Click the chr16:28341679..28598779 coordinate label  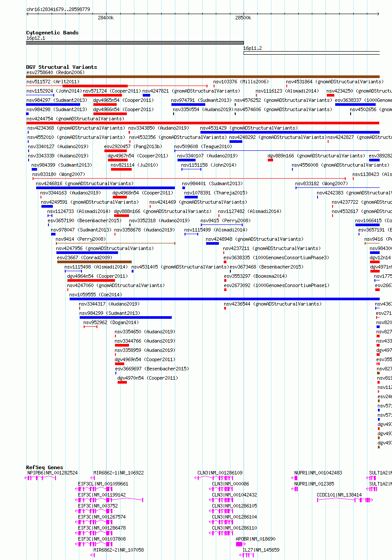click(x=58, y=9)
